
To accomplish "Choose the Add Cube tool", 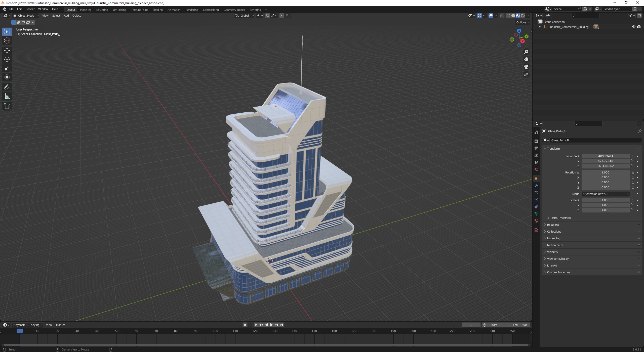I will coord(7,106).
